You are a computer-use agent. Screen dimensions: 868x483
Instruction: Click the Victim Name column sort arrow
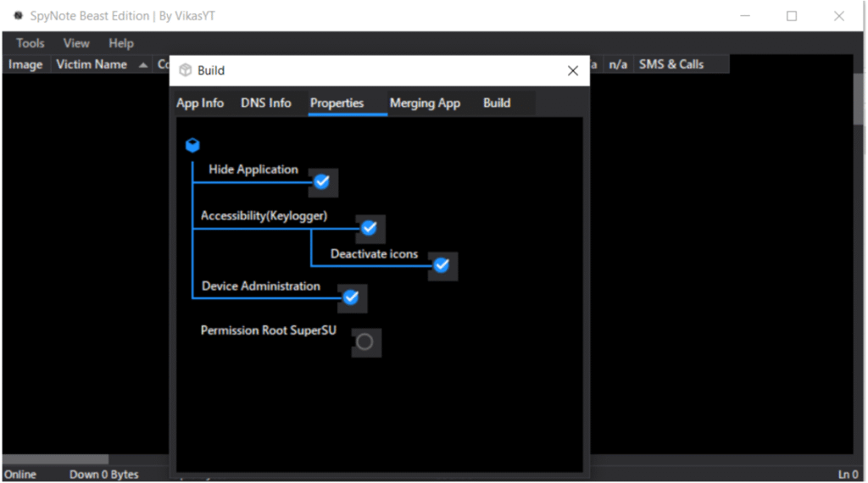pos(142,65)
